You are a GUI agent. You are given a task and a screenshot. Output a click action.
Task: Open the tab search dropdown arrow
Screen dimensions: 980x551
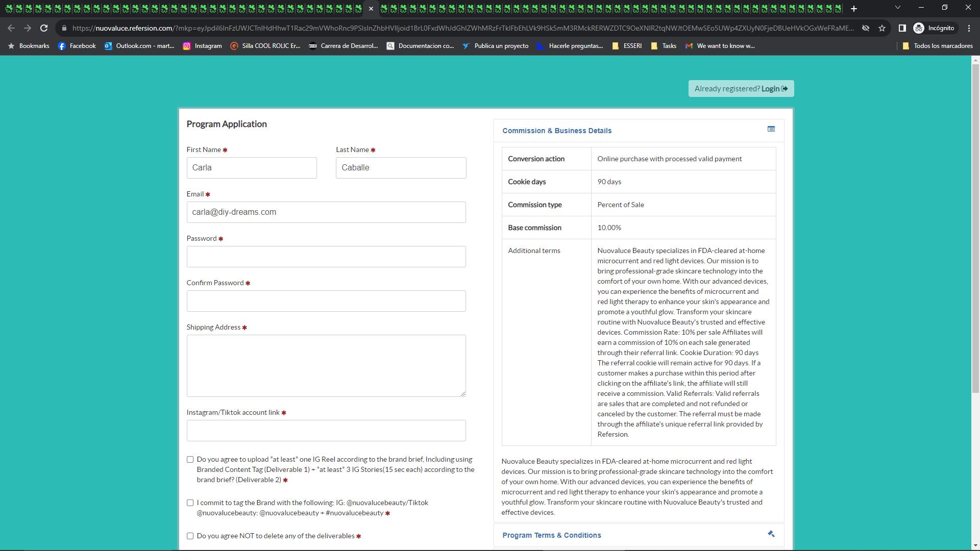click(897, 8)
